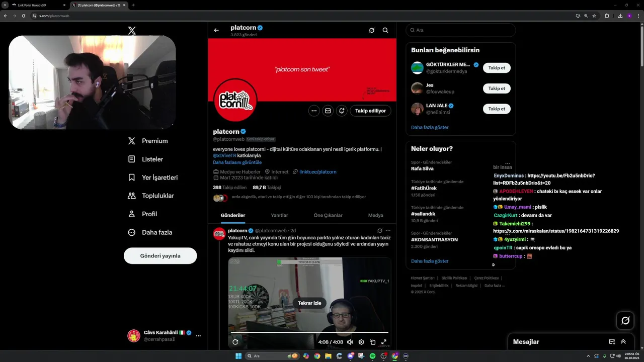This screenshot has height=362, width=644.
Task: Expand the video to fullscreen
Action: tap(384, 342)
